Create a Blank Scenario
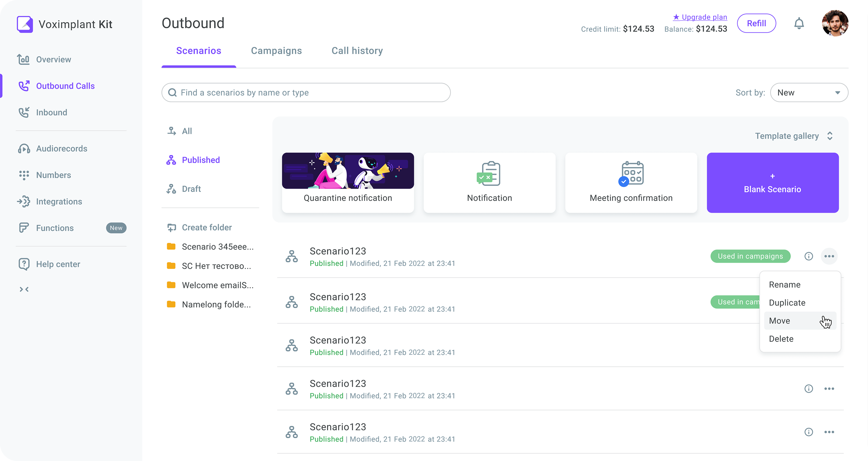The height and width of the screenshot is (461, 868). tap(773, 183)
